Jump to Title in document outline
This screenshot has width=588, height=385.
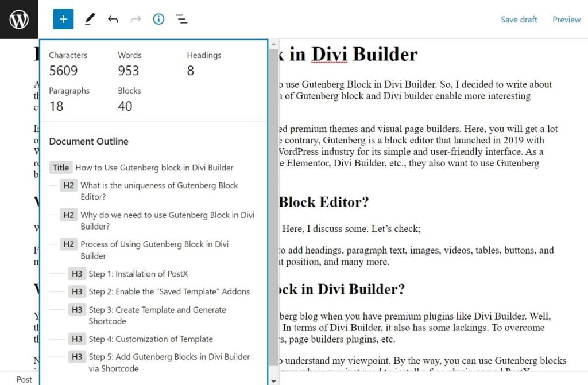point(141,168)
